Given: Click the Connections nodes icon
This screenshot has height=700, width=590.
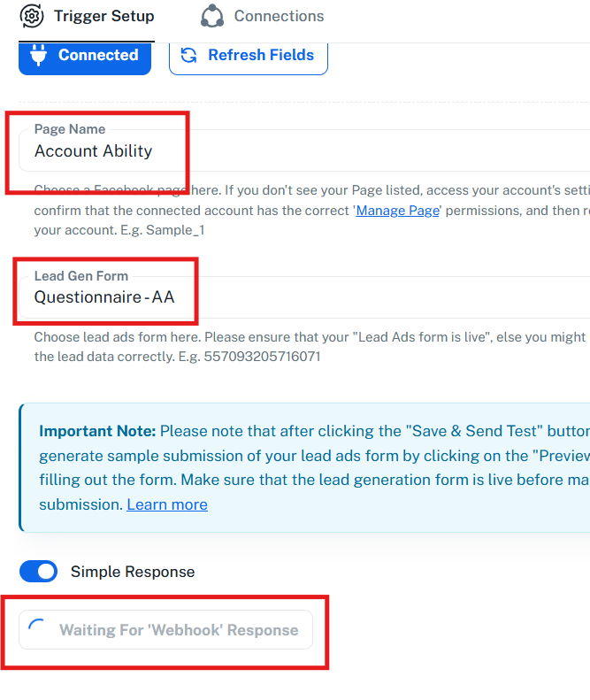Looking at the screenshot, I should tap(212, 16).
